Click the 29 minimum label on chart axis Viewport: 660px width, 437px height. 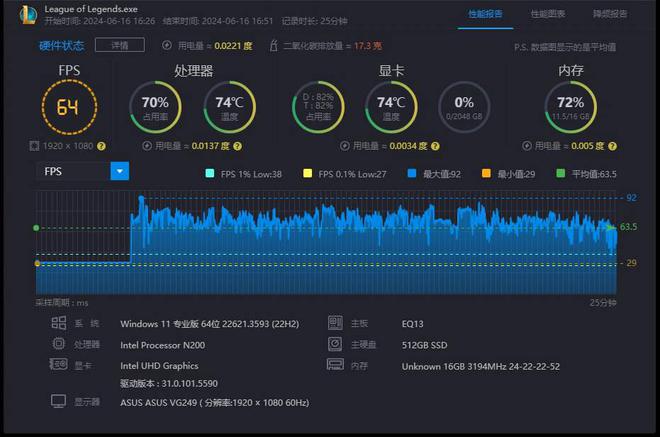pos(631,263)
